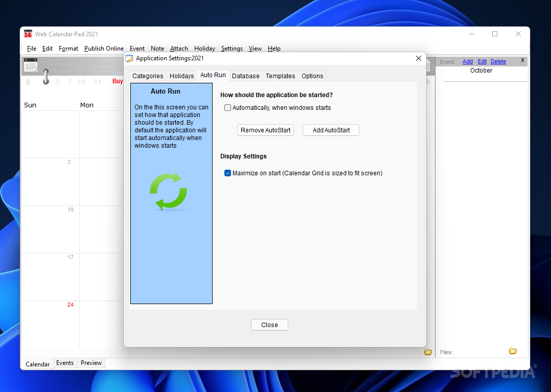Click the Mon column header
551x392 pixels.
(87, 105)
